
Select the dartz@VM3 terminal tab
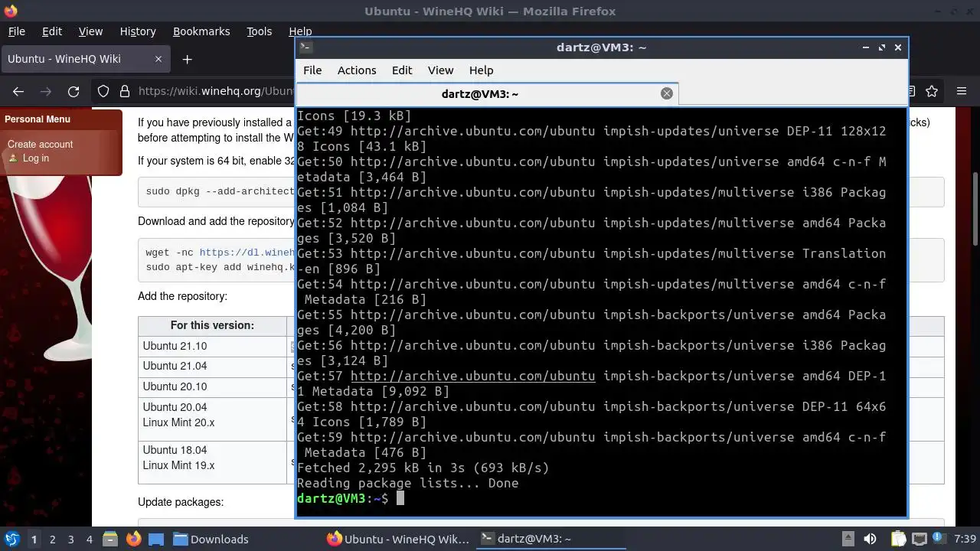pyautogui.click(x=487, y=93)
